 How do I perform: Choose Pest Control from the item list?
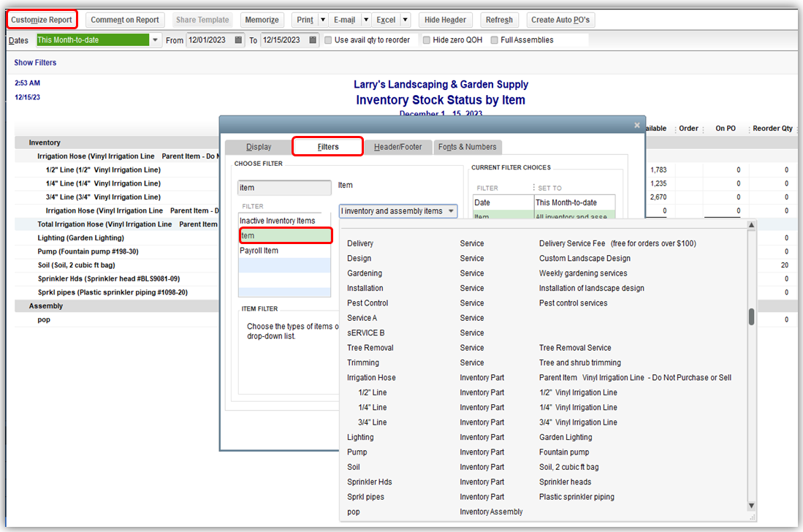point(543,303)
